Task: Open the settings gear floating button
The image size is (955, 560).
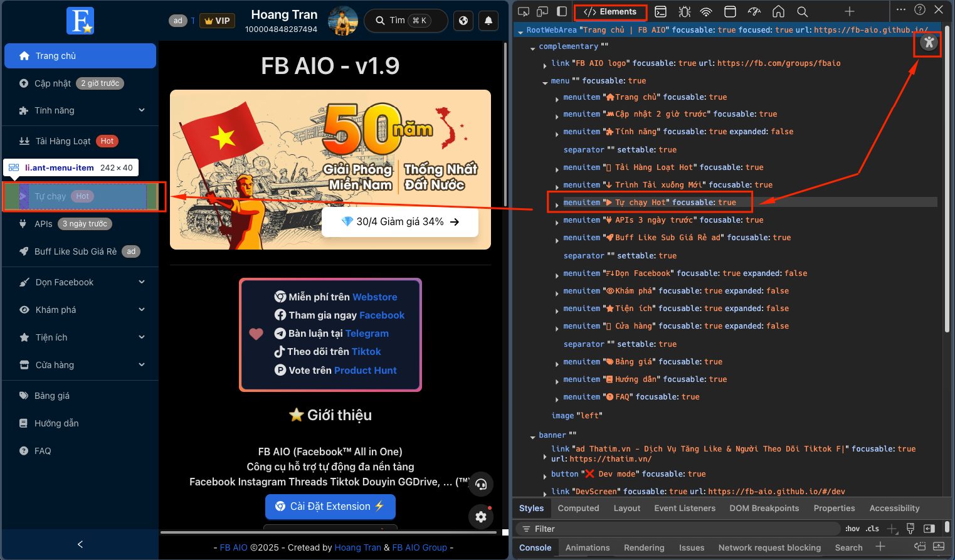Action: (481, 517)
